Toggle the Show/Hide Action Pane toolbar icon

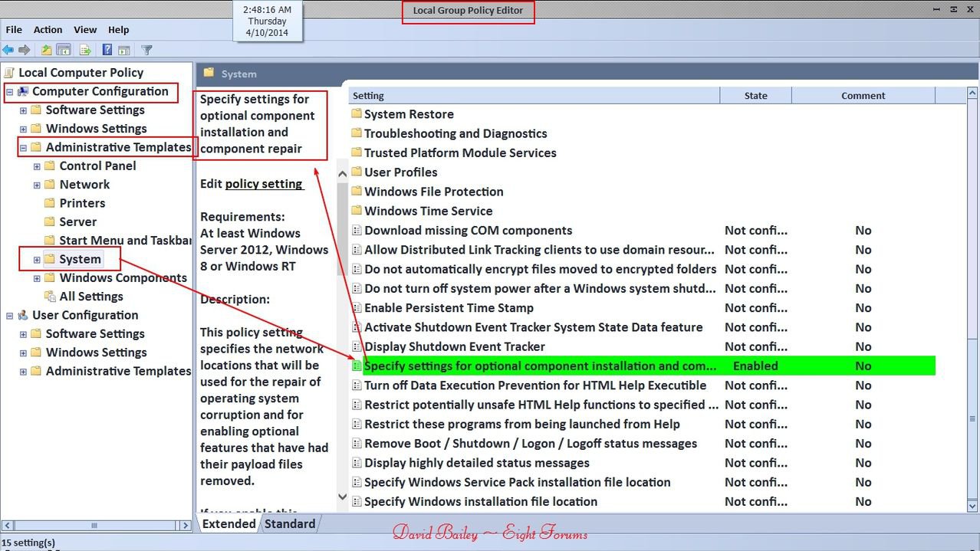click(x=124, y=50)
